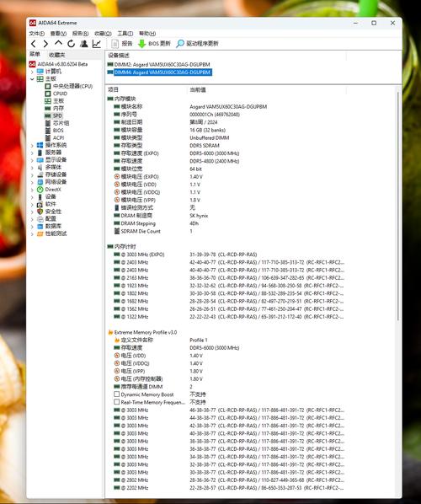Expand the 计算机 tree node
This screenshot has width=421, height=504.
[32, 72]
